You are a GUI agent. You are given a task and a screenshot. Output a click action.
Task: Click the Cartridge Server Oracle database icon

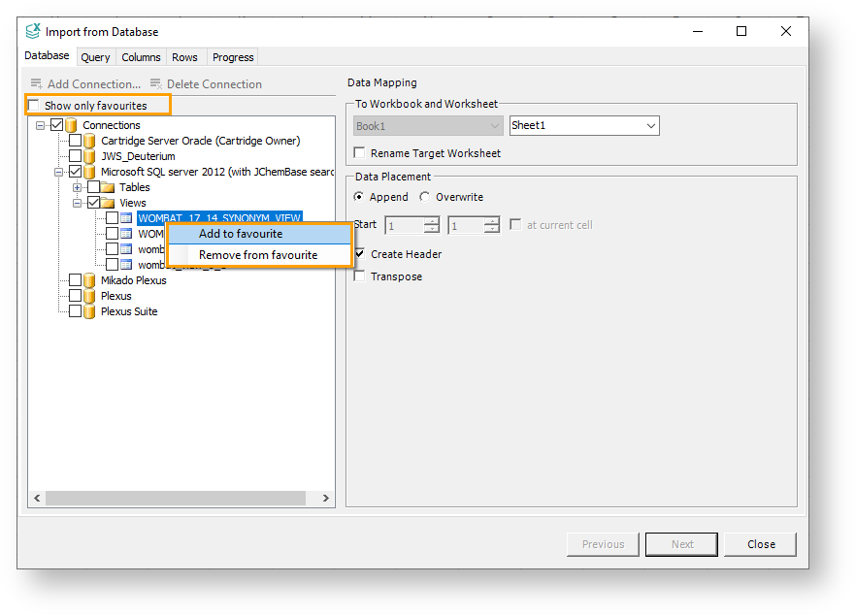[89, 141]
